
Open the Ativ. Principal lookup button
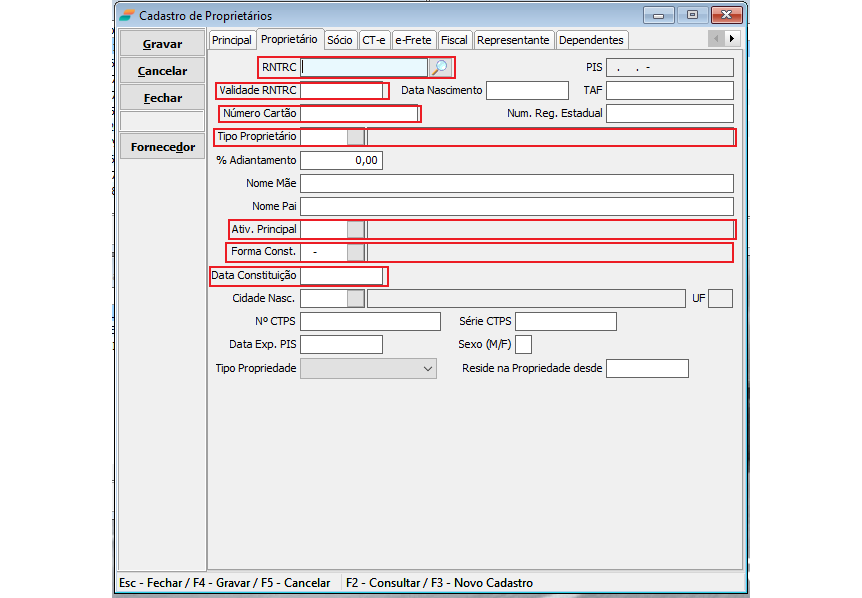click(355, 229)
